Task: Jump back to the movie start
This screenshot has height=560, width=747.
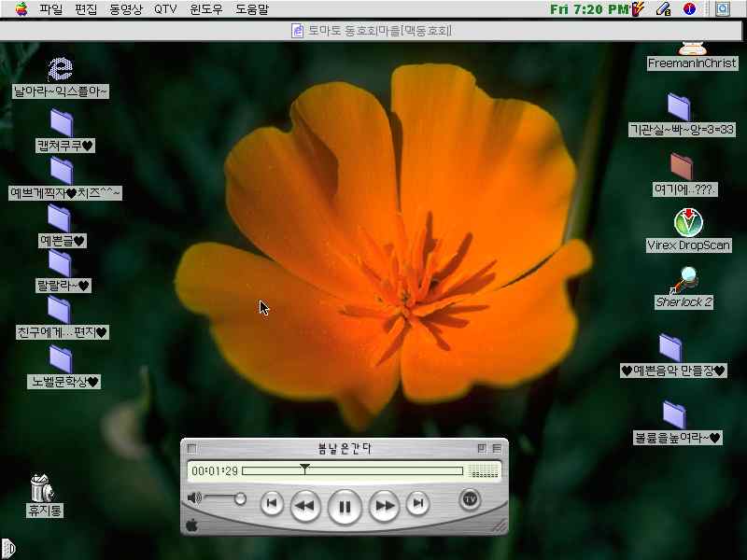Action: tap(271, 504)
